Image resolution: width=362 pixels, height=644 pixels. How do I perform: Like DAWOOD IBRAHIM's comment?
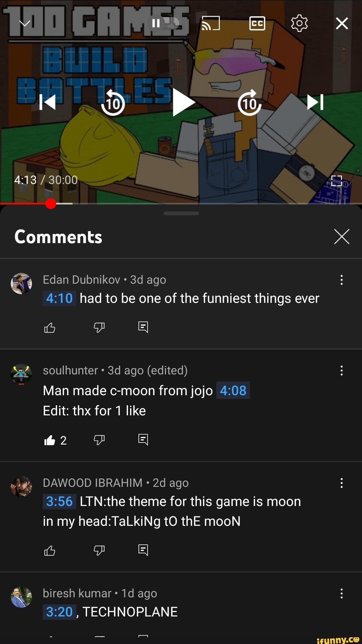pyautogui.click(x=49, y=550)
